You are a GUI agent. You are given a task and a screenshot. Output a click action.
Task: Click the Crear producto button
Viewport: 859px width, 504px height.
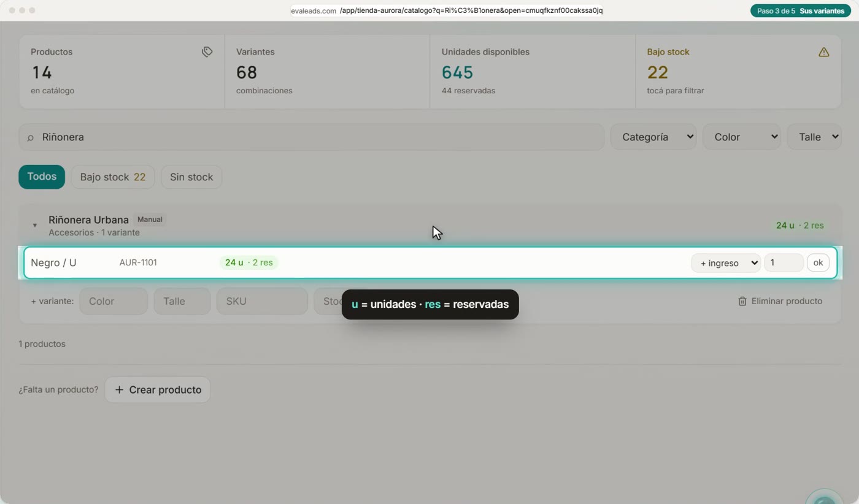point(158,390)
